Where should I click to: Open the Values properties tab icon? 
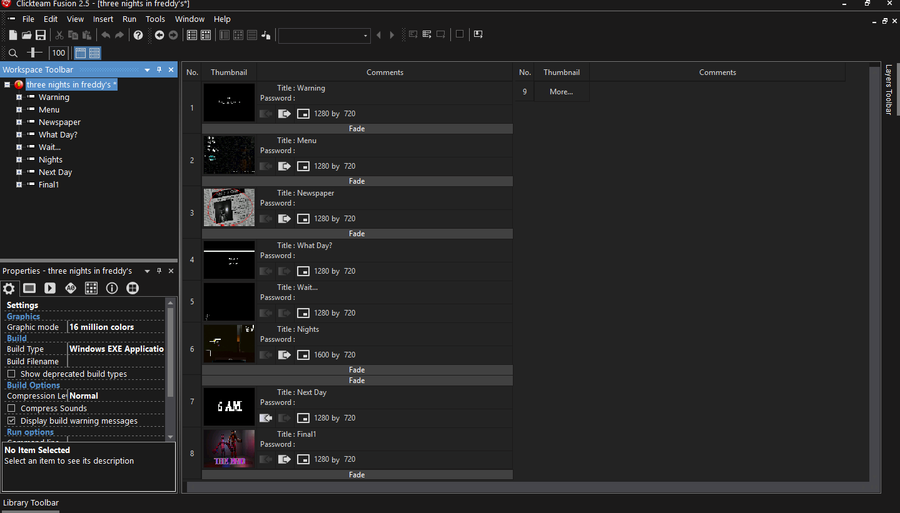(71, 288)
